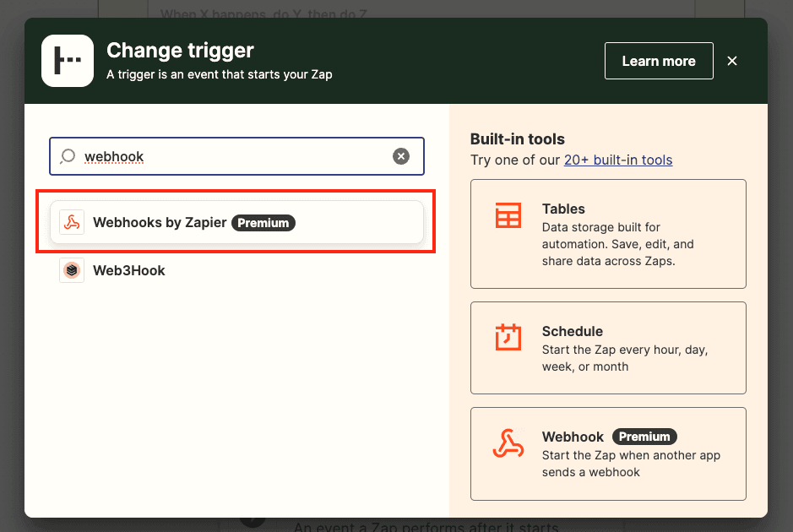Viewport: 793px width, 532px height.
Task: Click the Webhook icon in built-in tools
Action: click(508, 443)
